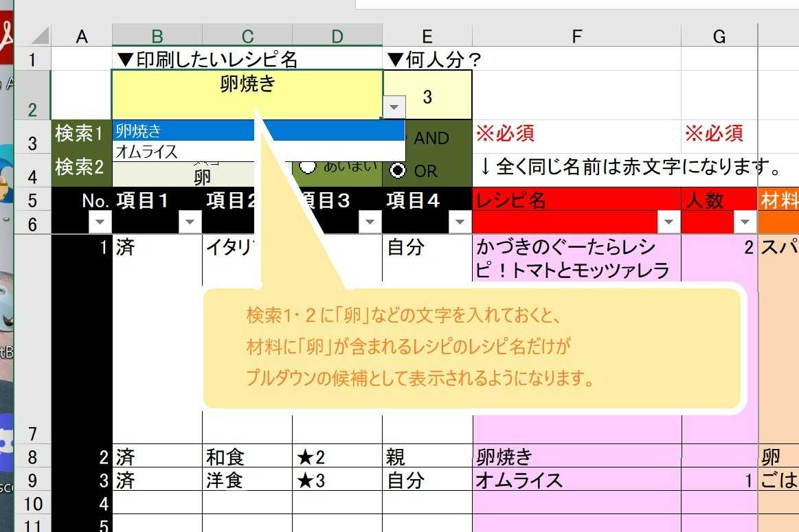Open the レシピ名 column filter dropdown
The height and width of the screenshot is (532, 799).
[668, 222]
